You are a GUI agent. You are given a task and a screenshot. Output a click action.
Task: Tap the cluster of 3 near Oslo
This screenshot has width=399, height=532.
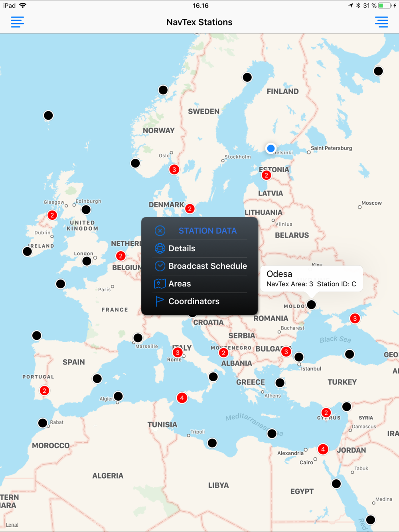[x=174, y=169]
